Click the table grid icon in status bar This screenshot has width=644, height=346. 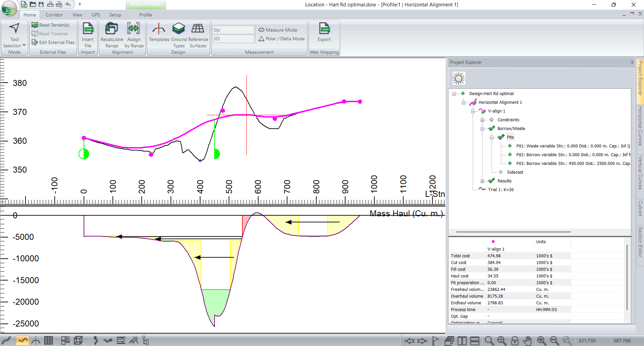[48, 341]
